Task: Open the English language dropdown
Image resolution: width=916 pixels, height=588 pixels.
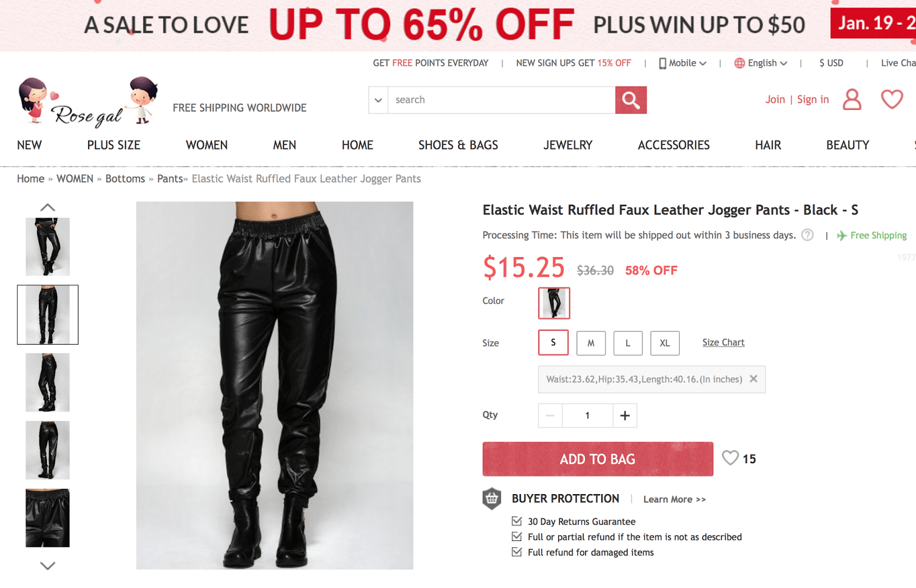Action: coord(761,63)
